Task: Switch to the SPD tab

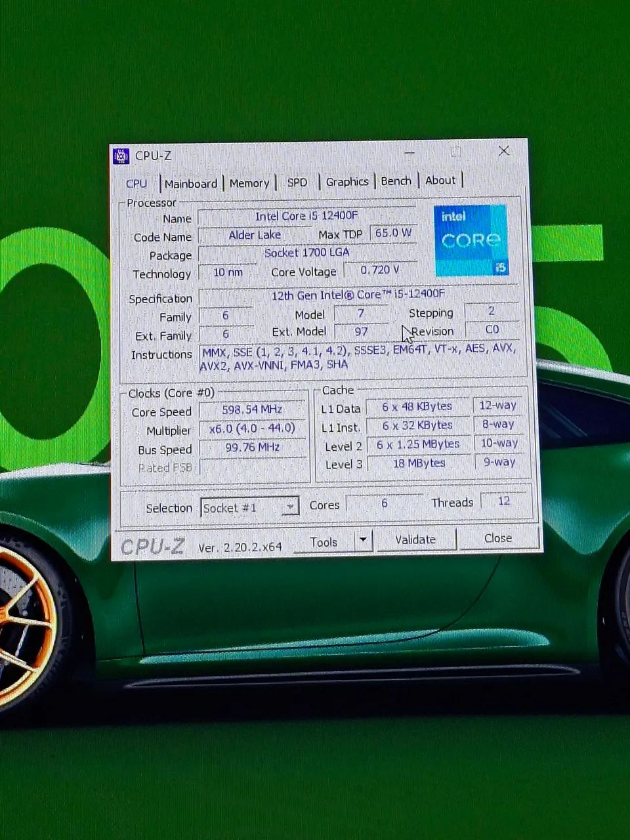Action: click(x=297, y=182)
